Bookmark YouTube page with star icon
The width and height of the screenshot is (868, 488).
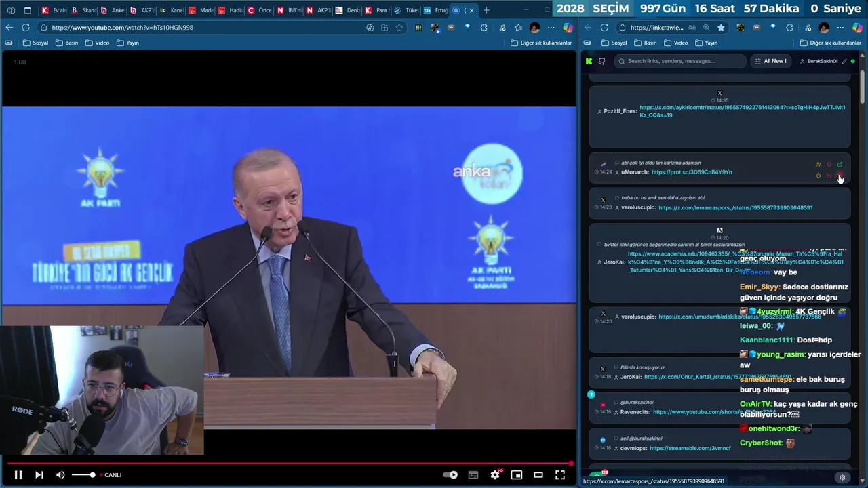coord(399,28)
